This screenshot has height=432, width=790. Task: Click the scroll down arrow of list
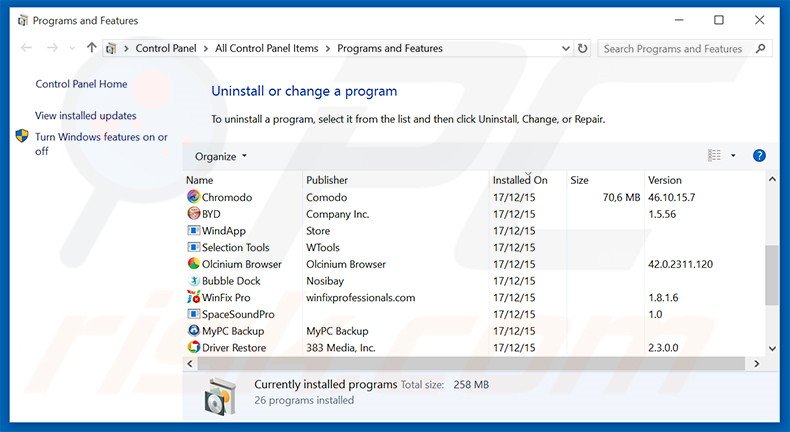pyautogui.click(x=772, y=348)
